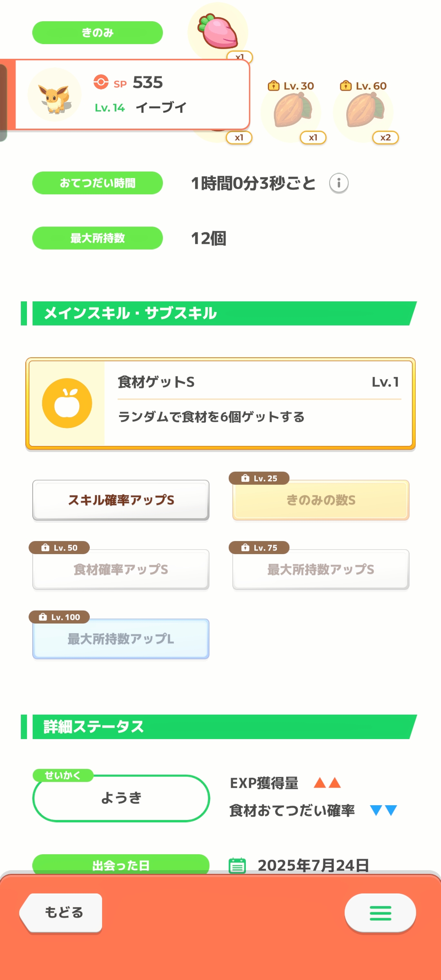Viewport: 441px width, 980px height.
Task: Tap the ようき nature box
Action: pos(121,798)
